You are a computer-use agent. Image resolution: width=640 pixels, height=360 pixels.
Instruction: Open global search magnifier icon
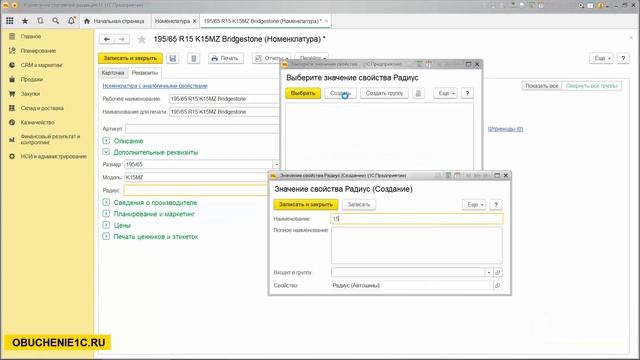coord(56,21)
